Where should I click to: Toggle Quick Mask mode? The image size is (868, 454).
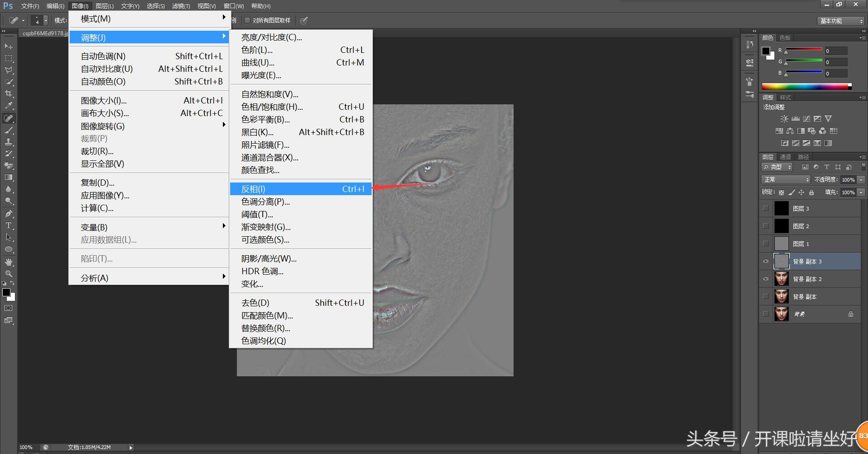[x=9, y=308]
